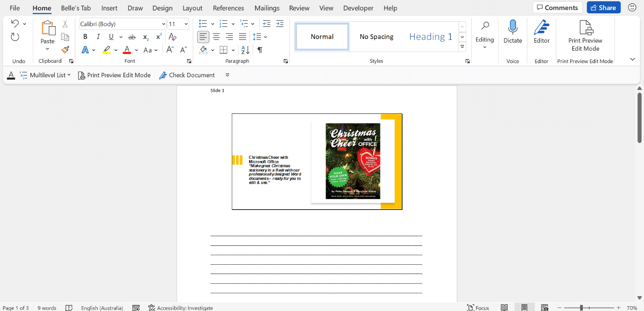Sort paragraphs alphabetically
The width and height of the screenshot is (644, 311).
click(245, 50)
